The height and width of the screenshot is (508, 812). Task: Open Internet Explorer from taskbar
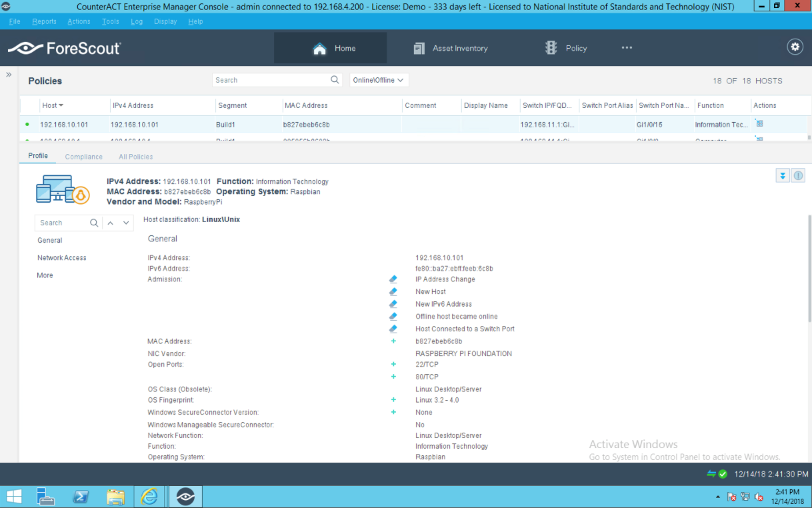(149, 497)
